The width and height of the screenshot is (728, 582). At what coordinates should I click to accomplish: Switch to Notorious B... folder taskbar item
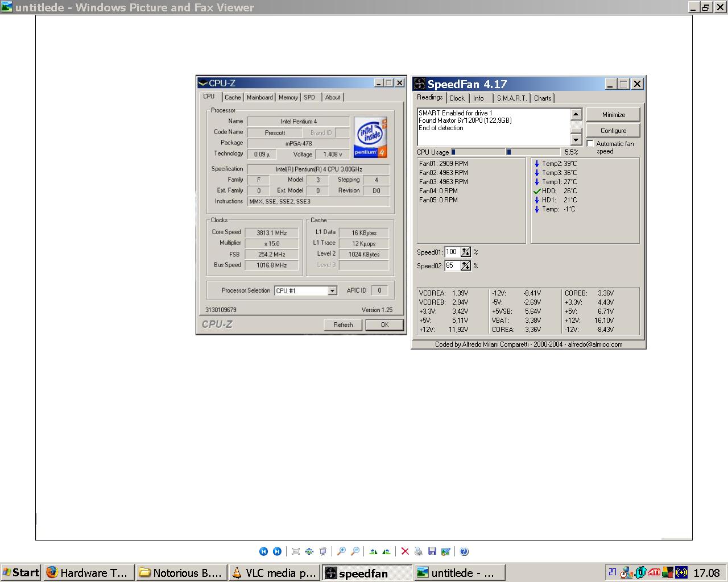(x=181, y=572)
